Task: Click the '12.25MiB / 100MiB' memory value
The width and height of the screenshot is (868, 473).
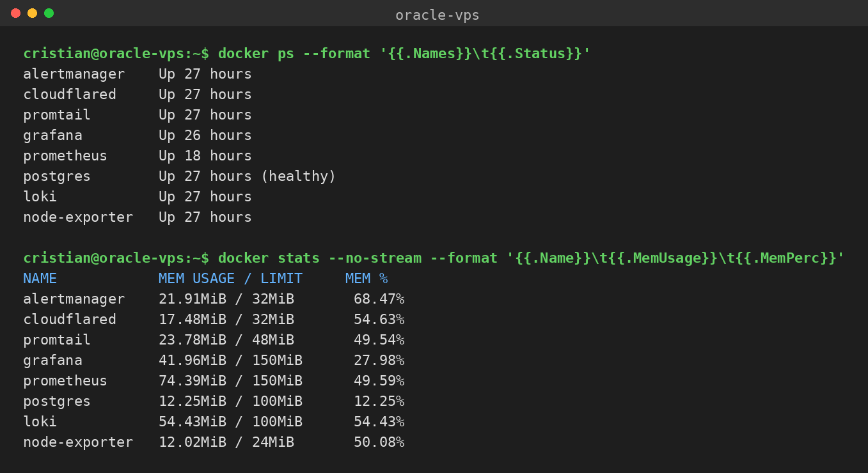Action: [x=230, y=401]
